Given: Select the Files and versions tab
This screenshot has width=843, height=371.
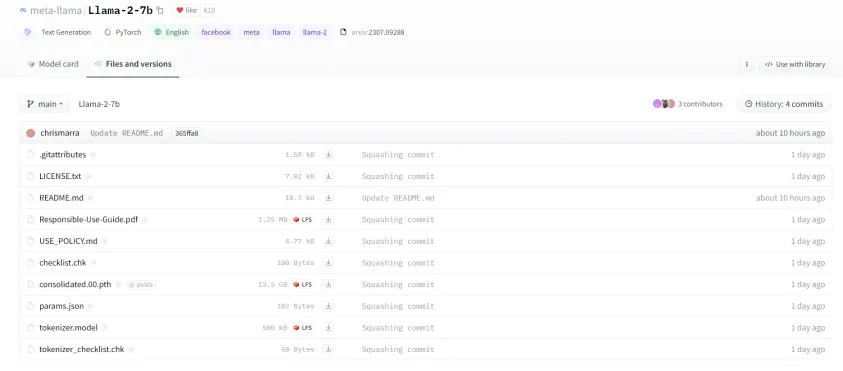Looking at the screenshot, I should (133, 64).
